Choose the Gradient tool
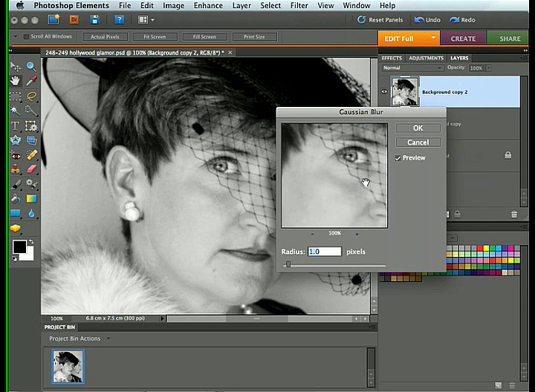Screen dimensions: 535x392 (x=31, y=199)
